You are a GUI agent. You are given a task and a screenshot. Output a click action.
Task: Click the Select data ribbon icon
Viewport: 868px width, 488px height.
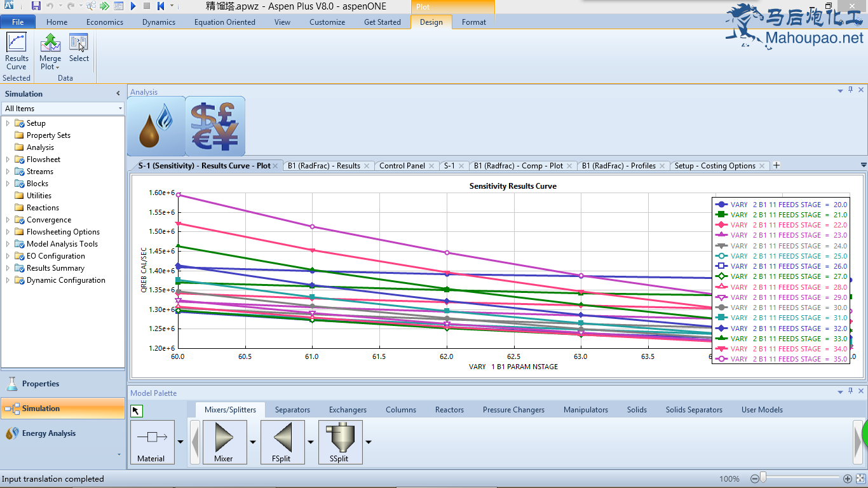click(x=79, y=48)
